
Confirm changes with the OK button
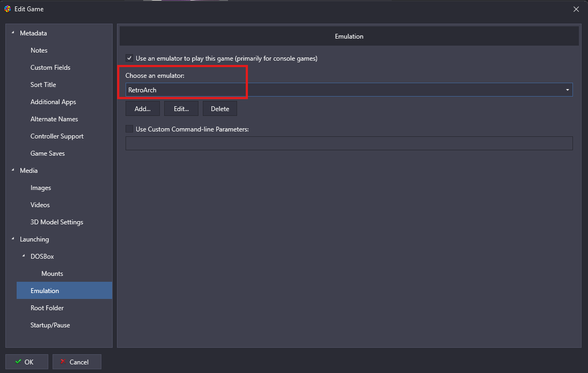pyautogui.click(x=27, y=362)
